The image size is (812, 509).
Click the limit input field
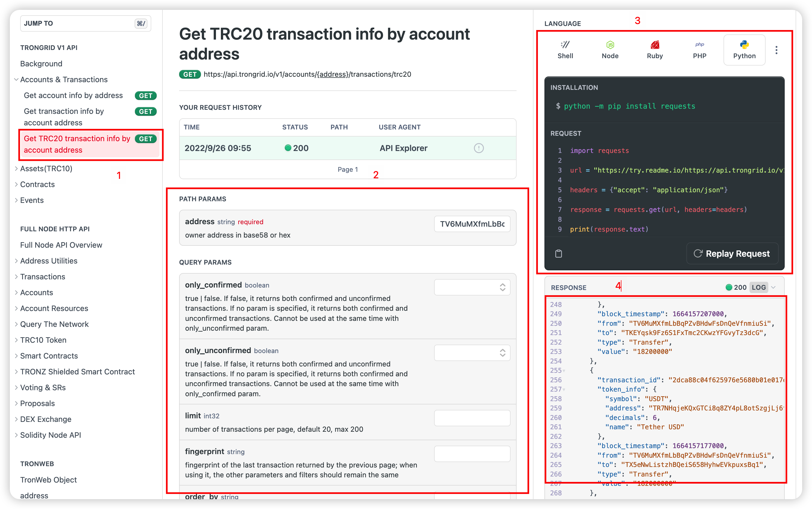point(472,418)
